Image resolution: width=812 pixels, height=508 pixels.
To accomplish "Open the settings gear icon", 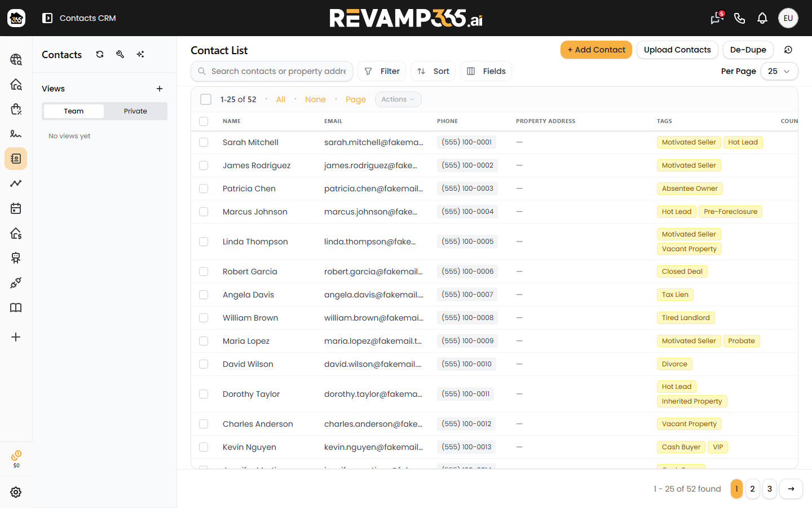I will click(16, 492).
